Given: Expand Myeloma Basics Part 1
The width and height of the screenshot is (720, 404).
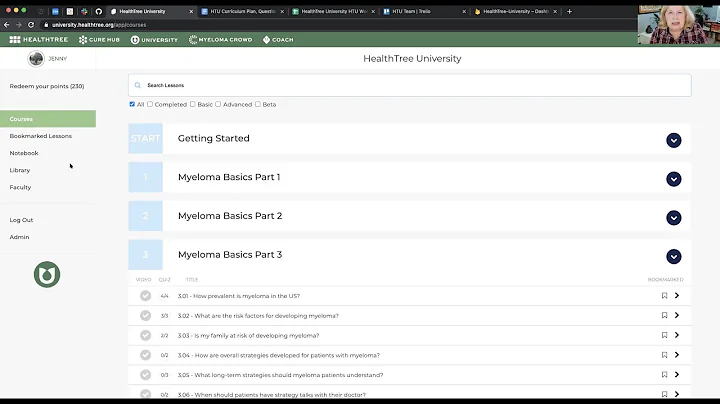Looking at the screenshot, I should click(x=674, y=179).
